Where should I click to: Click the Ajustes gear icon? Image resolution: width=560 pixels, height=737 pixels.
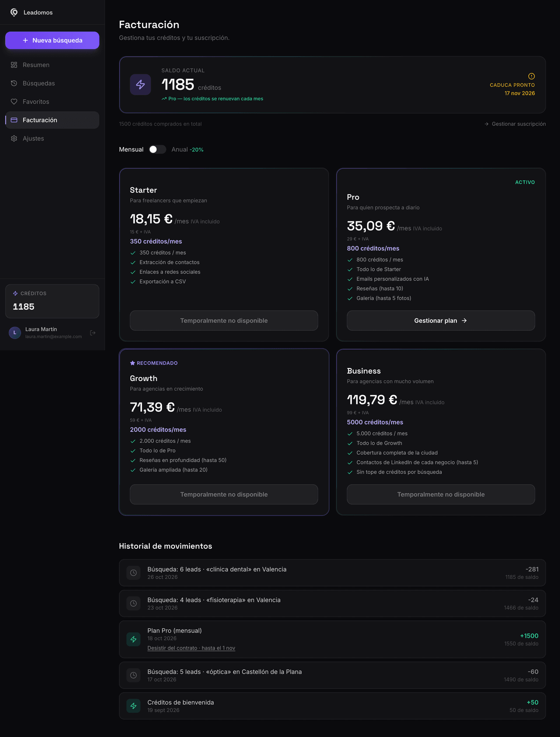[14, 138]
